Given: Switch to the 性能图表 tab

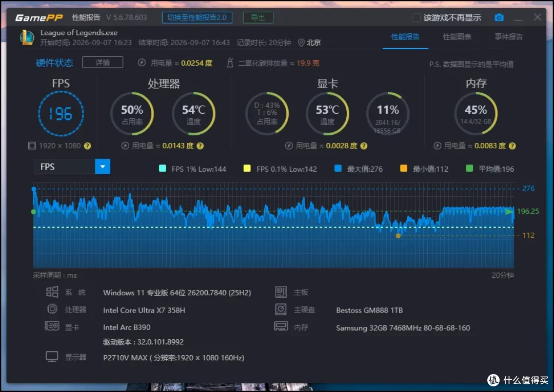Looking at the screenshot, I should coord(457,37).
